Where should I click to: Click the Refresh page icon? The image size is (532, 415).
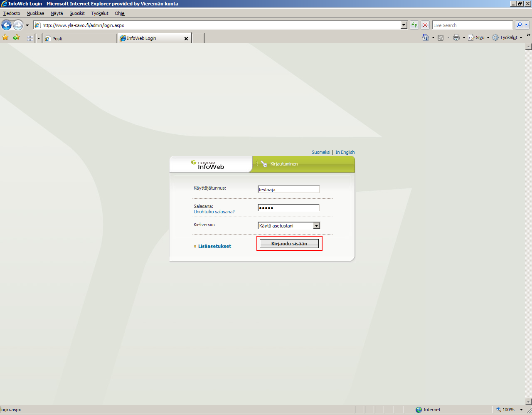(414, 25)
